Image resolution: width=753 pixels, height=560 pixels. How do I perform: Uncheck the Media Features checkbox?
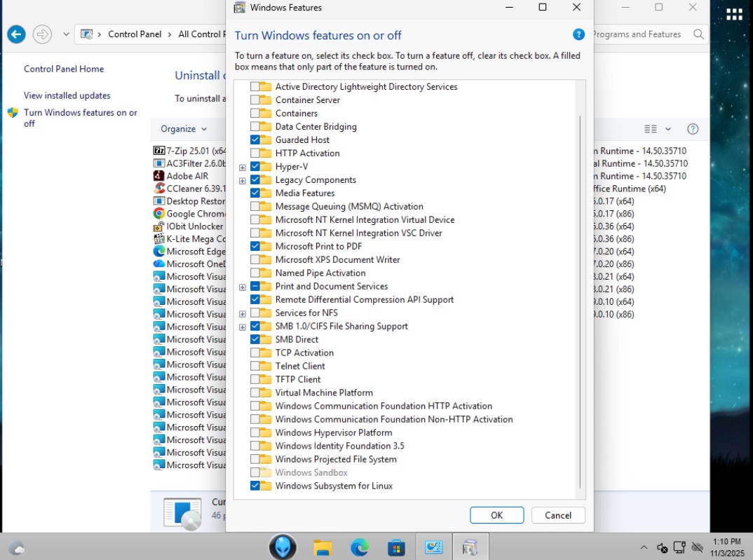tap(255, 193)
